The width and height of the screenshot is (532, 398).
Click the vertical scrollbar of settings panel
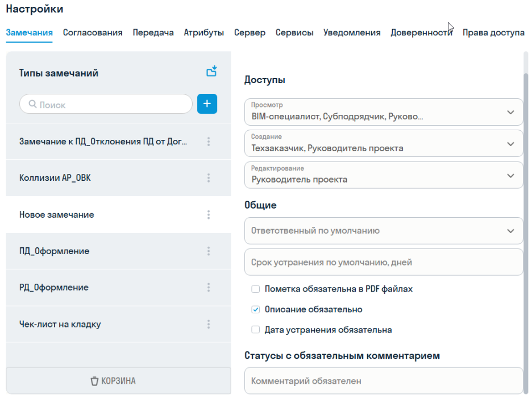click(526, 227)
